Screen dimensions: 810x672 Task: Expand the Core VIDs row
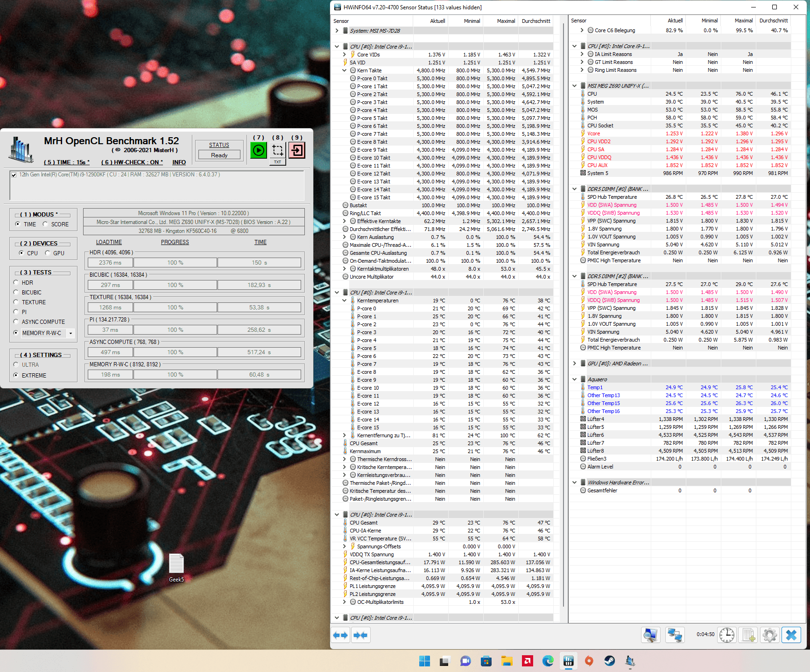345,55
